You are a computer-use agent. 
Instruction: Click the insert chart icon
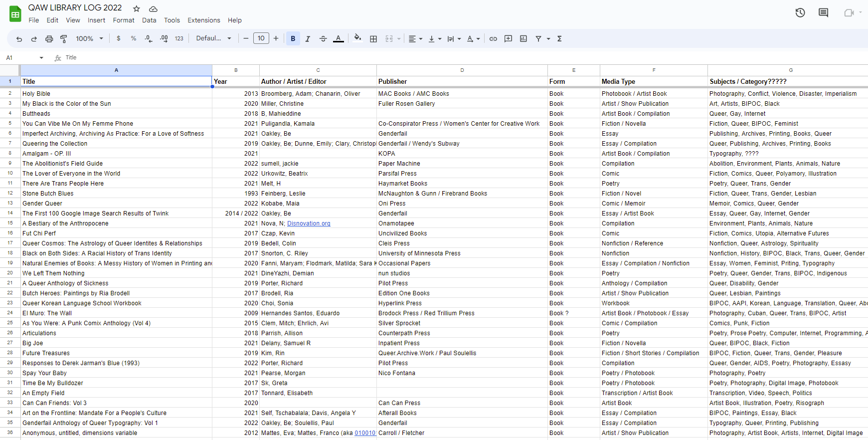(x=523, y=38)
